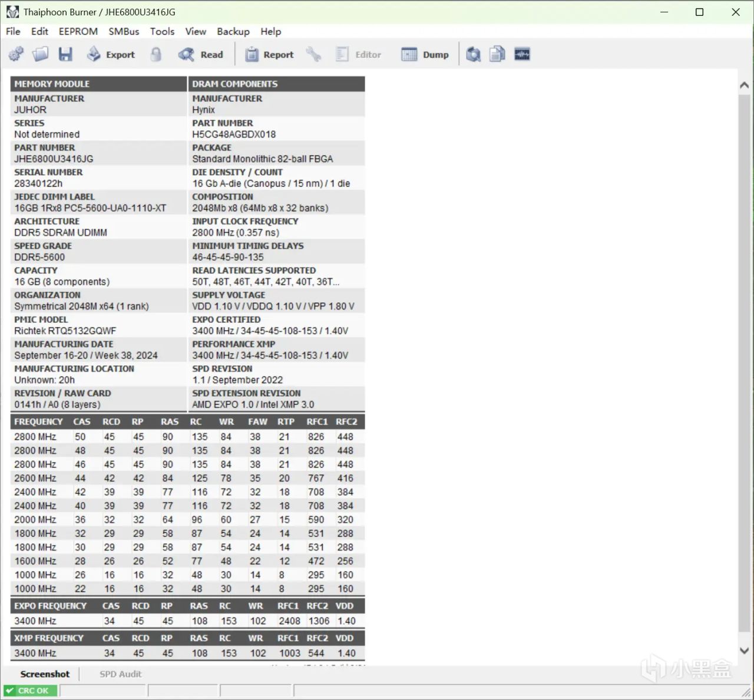
Task: Click DRAM manufacturer value Hynix
Action: pos(203,110)
